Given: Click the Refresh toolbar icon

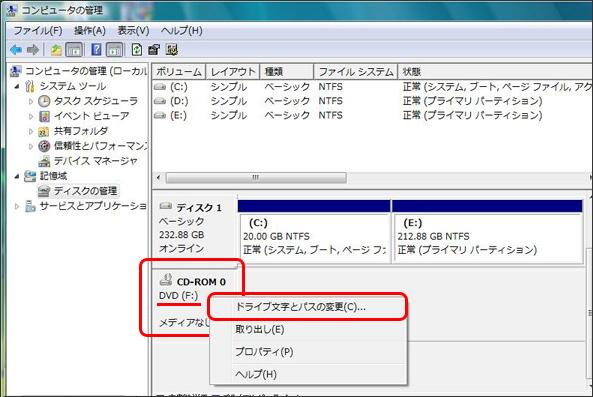Looking at the screenshot, I should tap(137, 50).
